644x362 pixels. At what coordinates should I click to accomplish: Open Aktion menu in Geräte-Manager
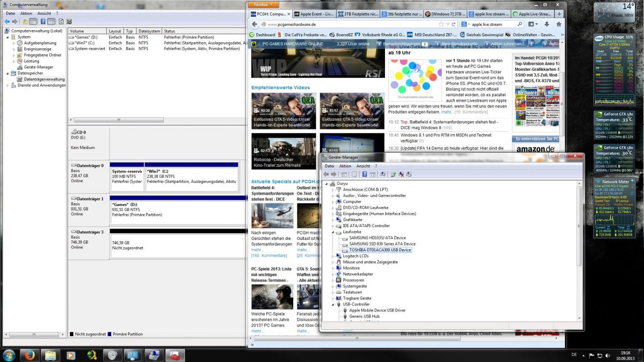point(345,166)
